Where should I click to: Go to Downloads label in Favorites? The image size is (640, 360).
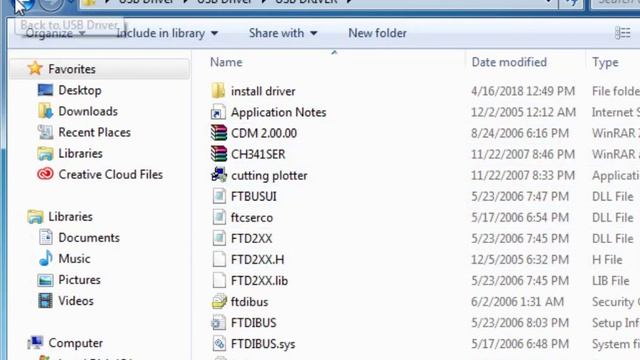point(88,111)
